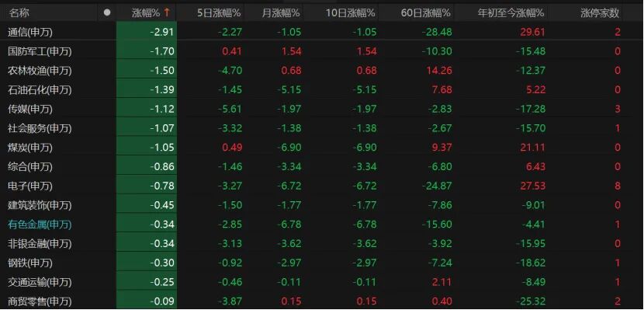This screenshot has height=310, width=644.
Task: Click 传媒 limit-up count 3
Action: (x=618, y=109)
